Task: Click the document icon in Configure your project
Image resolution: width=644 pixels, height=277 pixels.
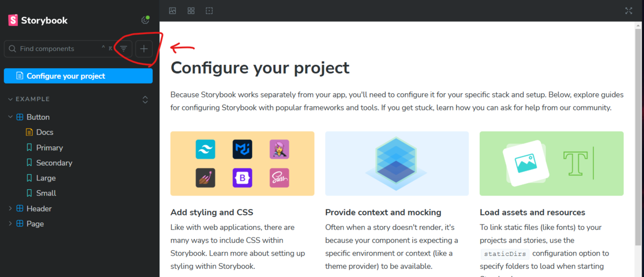Action: click(20, 76)
